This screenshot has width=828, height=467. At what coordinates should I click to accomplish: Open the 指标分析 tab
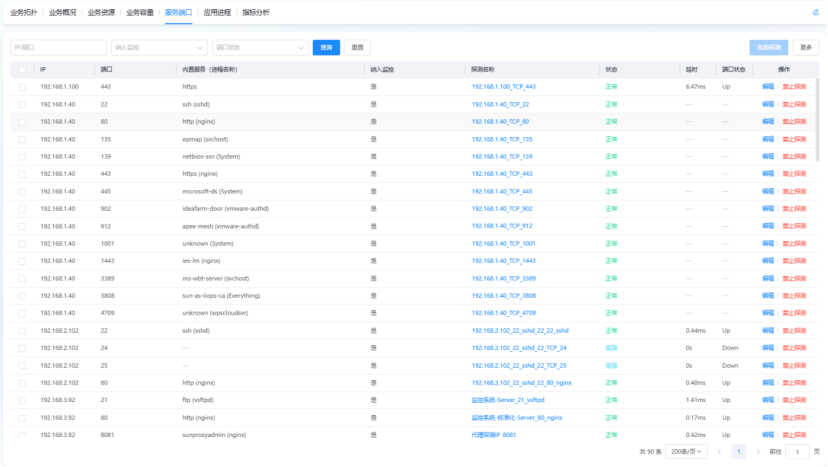256,12
